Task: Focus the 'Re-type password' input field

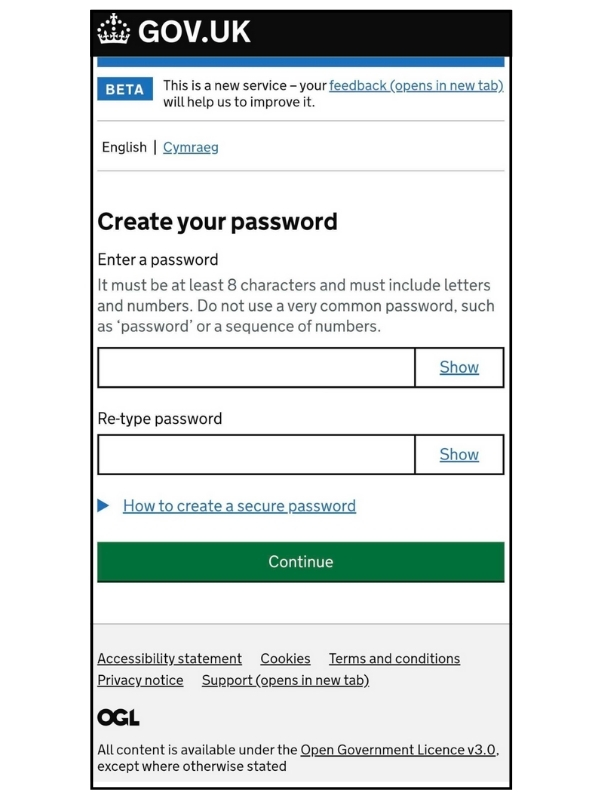Action: (256, 454)
